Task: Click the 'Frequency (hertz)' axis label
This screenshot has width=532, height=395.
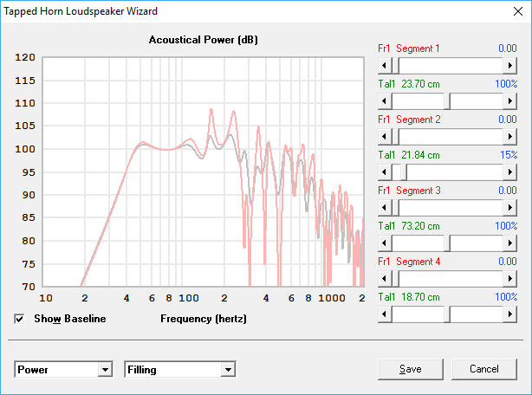Action: (204, 319)
